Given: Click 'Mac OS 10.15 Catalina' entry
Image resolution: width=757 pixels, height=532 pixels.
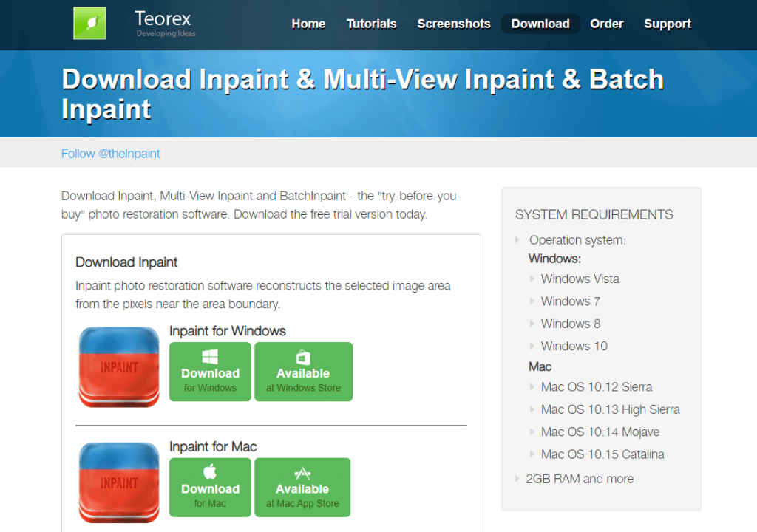Looking at the screenshot, I should point(602,454).
